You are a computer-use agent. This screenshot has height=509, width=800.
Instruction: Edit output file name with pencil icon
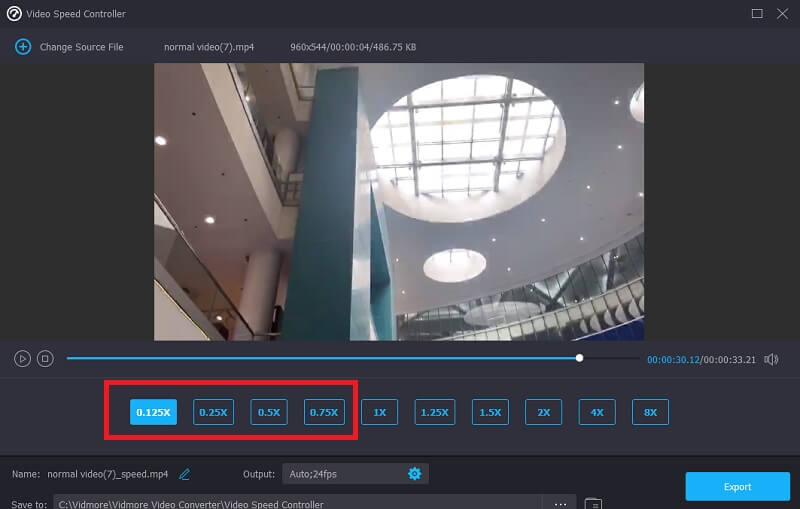pyautogui.click(x=184, y=474)
